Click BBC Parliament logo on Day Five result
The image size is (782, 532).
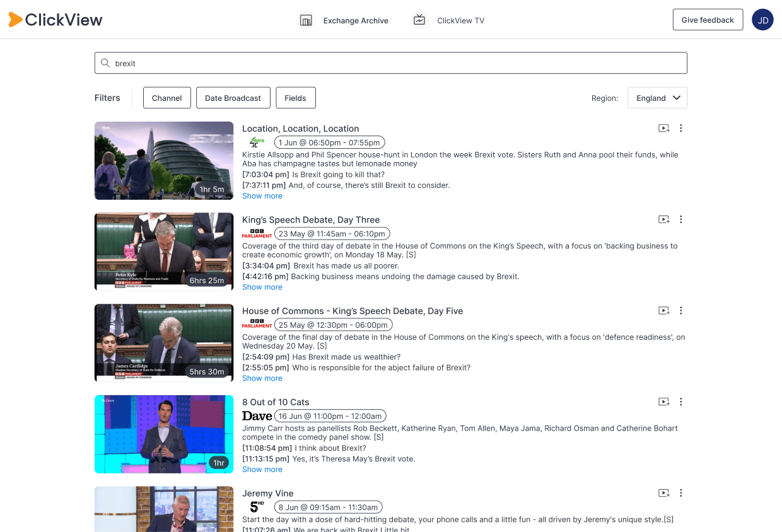pos(257,325)
